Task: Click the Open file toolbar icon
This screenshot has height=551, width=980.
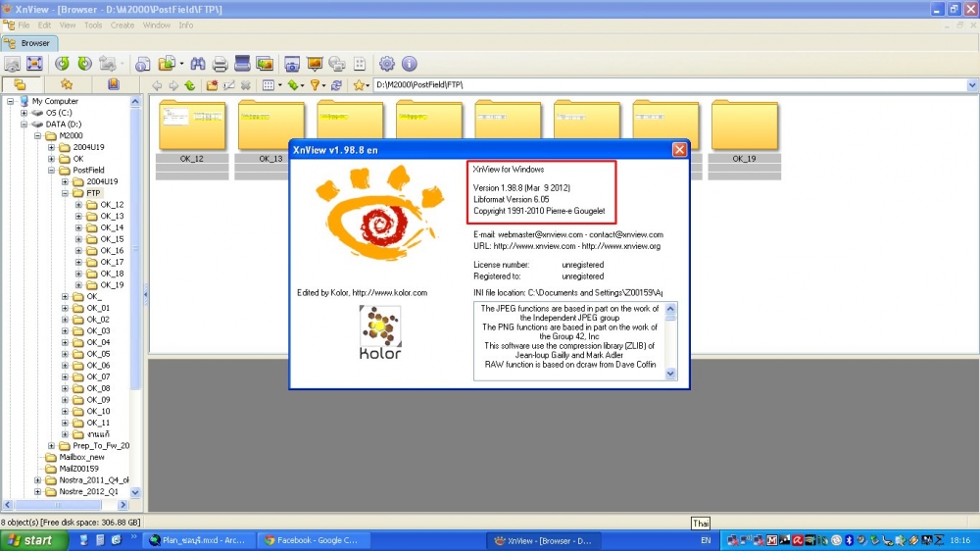Action: [x=13, y=63]
